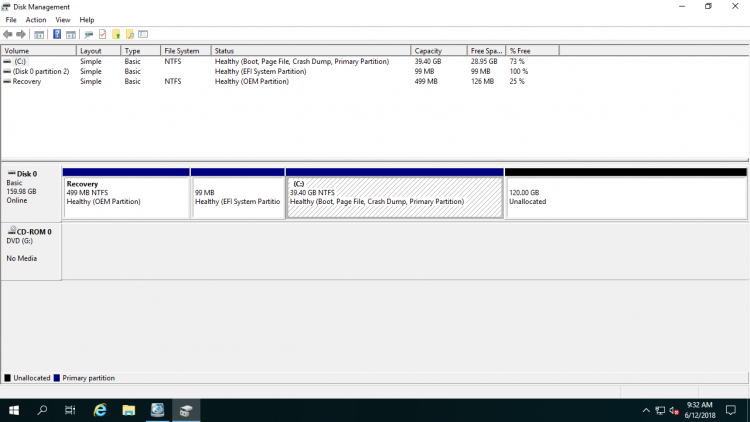
Task: Sort by the Free Space column header
Action: click(x=486, y=51)
